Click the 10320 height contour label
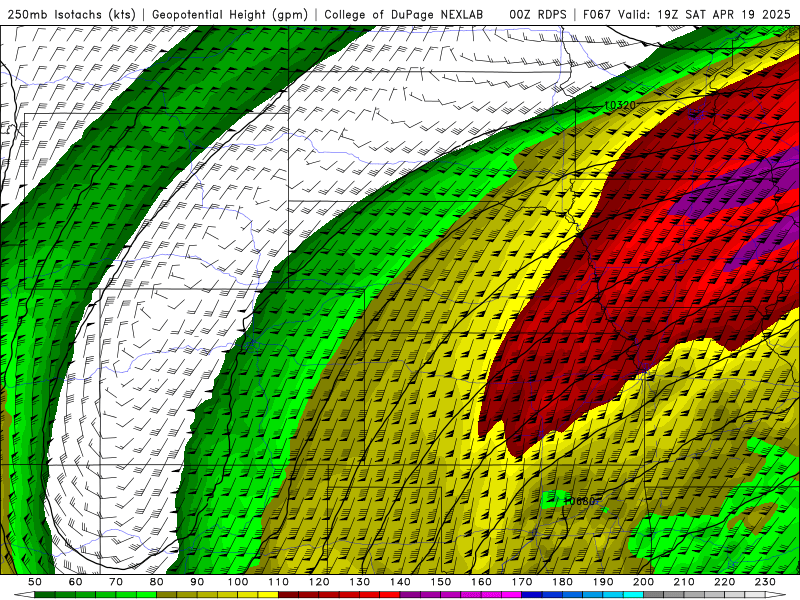The height and width of the screenshot is (600, 800). tap(619, 105)
